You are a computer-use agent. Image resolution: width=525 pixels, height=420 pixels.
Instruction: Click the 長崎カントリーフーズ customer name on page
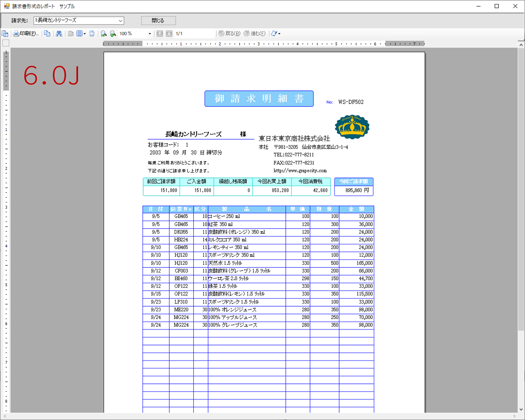pyautogui.click(x=193, y=134)
